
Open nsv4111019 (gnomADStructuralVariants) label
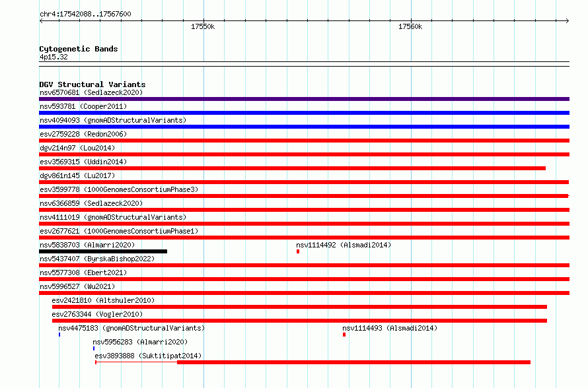click(113, 217)
